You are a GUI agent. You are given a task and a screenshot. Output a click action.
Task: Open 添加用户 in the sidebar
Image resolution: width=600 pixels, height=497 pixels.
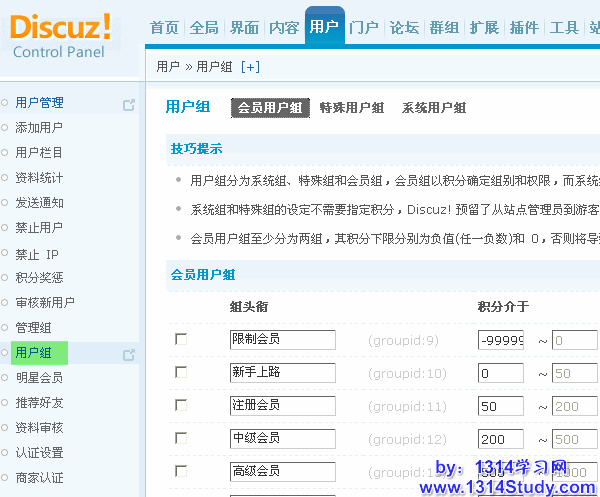coord(39,128)
